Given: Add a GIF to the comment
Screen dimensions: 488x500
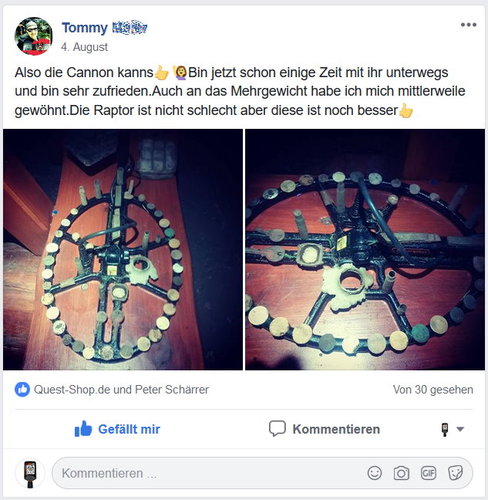Looking at the screenshot, I should pos(428,473).
